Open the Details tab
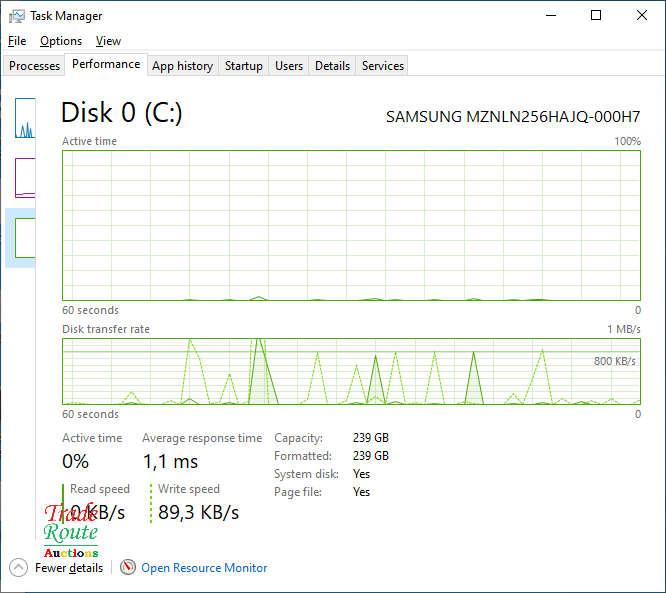The height and width of the screenshot is (593, 666). [x=332, y=66]
